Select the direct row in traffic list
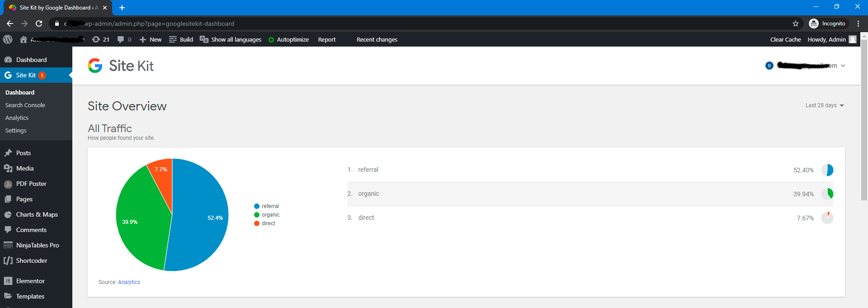Screen dimensions: 868x308 (x=590, y=218)
